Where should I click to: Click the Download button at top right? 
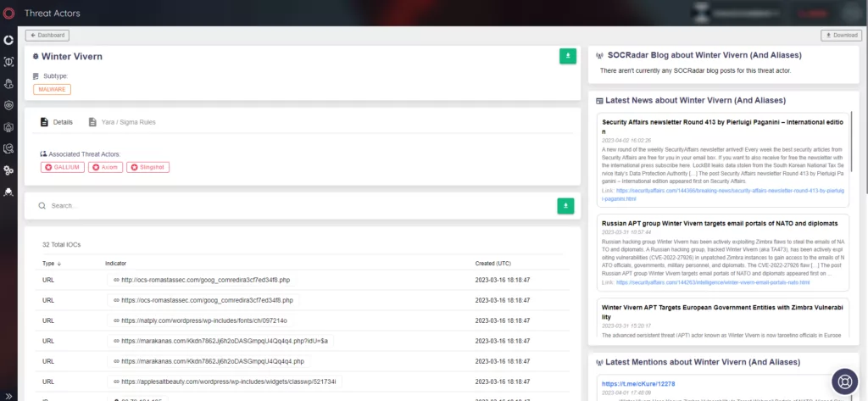842,36
